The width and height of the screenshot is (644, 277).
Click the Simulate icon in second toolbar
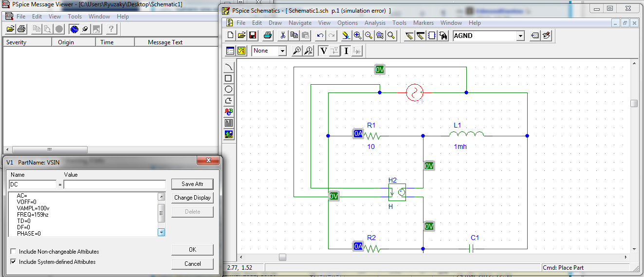(241, 51)
